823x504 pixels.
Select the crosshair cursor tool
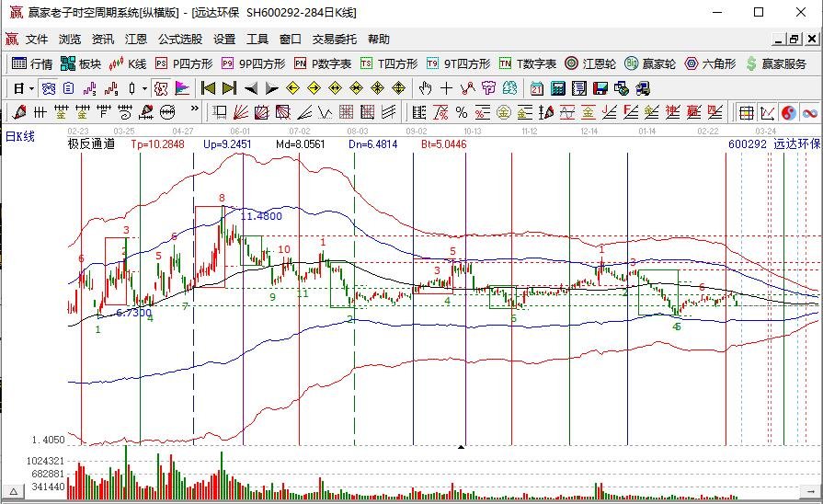(x=447, y=88)
